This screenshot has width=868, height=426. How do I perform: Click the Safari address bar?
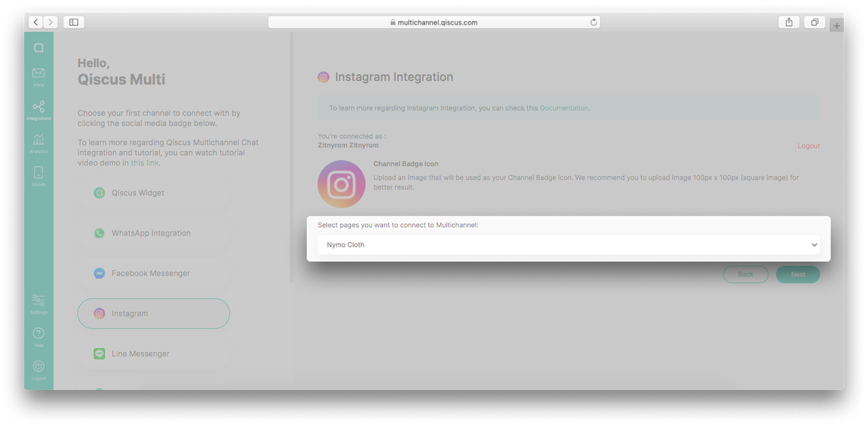pyautogui.click(x=434, y=22)
